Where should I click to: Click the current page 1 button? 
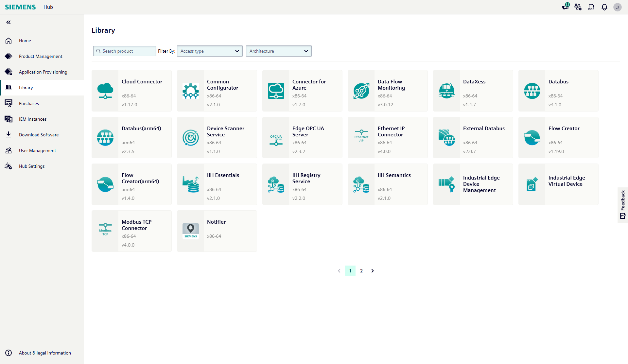(x=350, y=271)
